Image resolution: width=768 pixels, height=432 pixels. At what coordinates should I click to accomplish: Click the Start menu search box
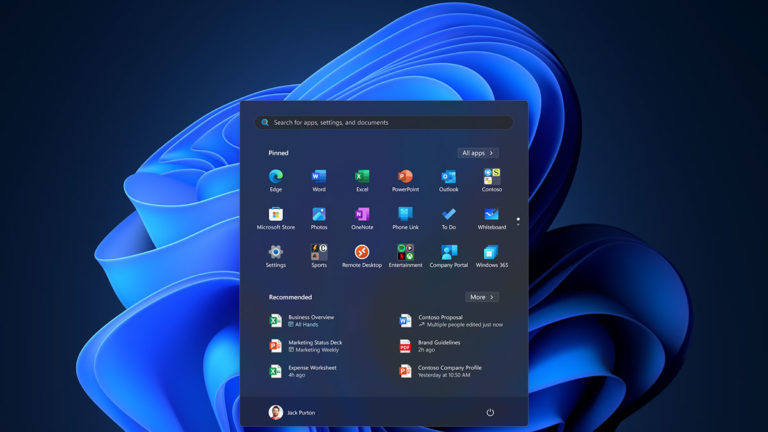click(x=384, y=122)
